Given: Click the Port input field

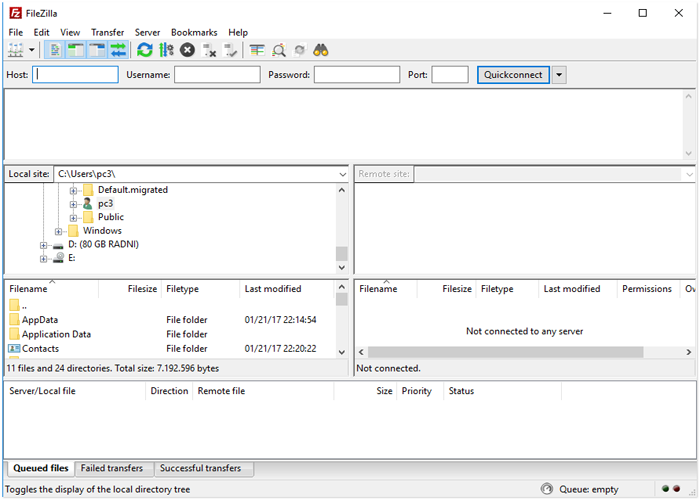Looking at the screenshot, I should pyautogui.click(x=450, y=75).
